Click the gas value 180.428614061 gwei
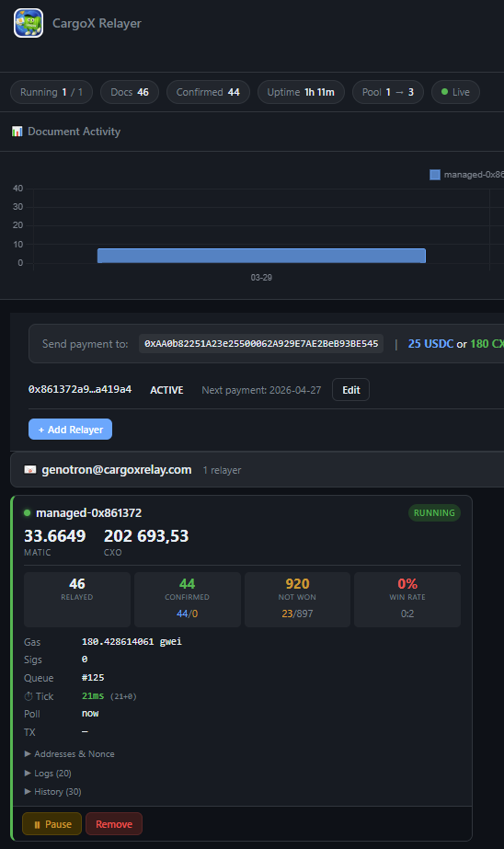504x849 pixels. pos(132,642)
